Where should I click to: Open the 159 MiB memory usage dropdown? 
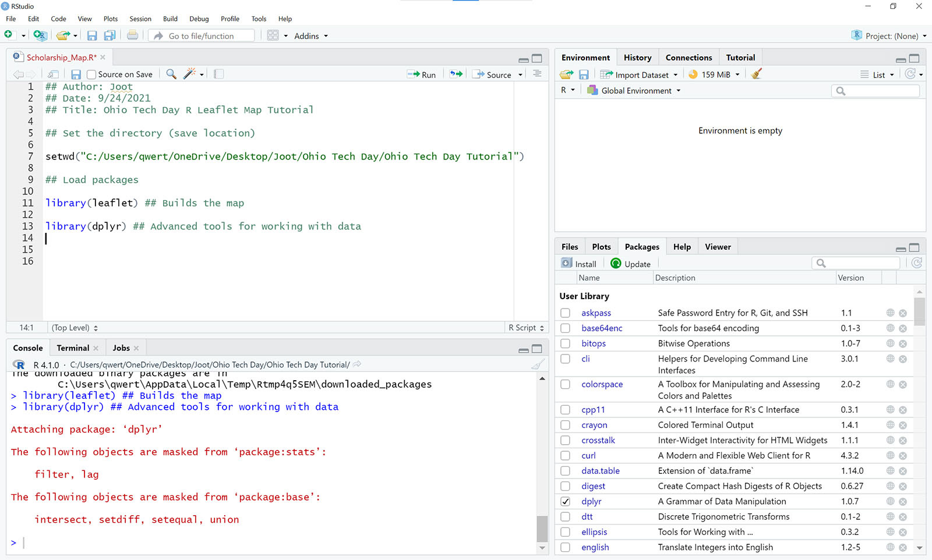[714, 75]
